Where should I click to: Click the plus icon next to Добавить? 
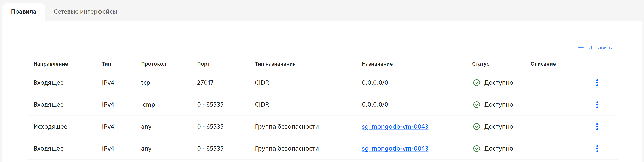point(581,48)
